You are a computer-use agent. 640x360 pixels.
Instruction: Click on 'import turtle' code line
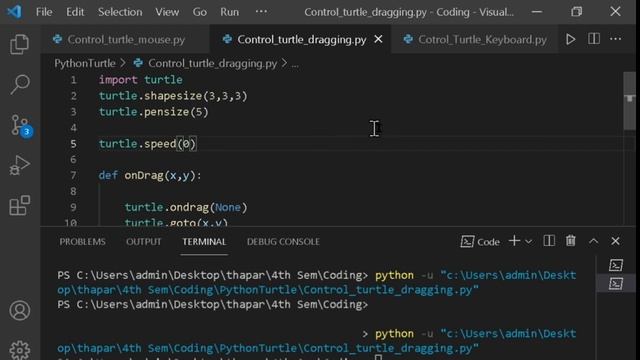[140, 80]
